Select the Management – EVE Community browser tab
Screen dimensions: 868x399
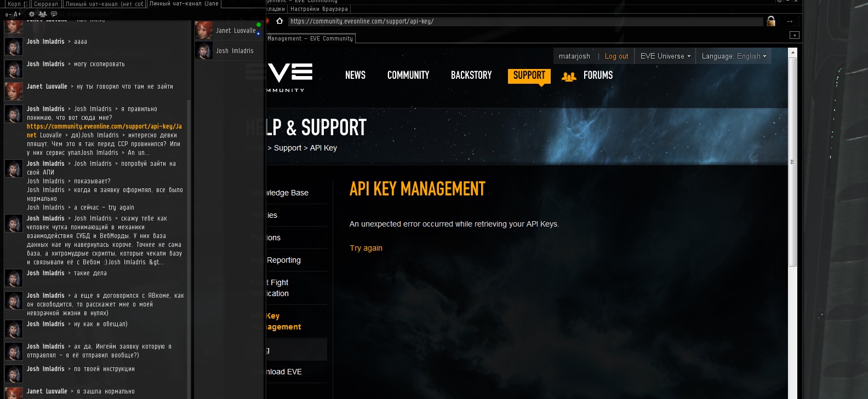coord(310,38)
